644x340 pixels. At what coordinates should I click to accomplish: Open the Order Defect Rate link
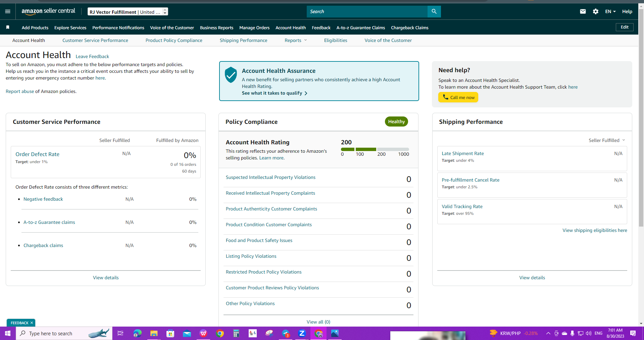point(37,154)
